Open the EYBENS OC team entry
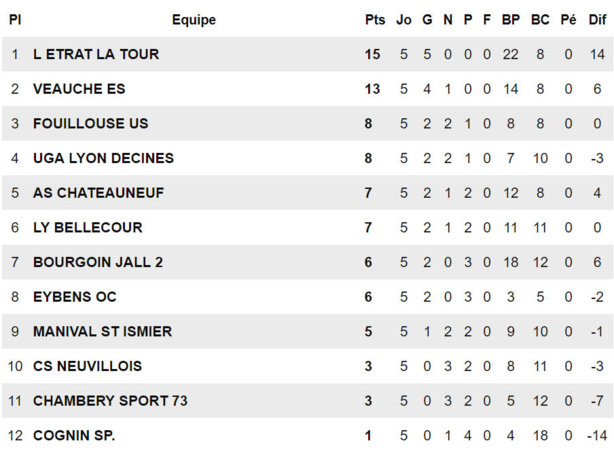614x456 pixels. pyautogui.click(x=75, y=297)
